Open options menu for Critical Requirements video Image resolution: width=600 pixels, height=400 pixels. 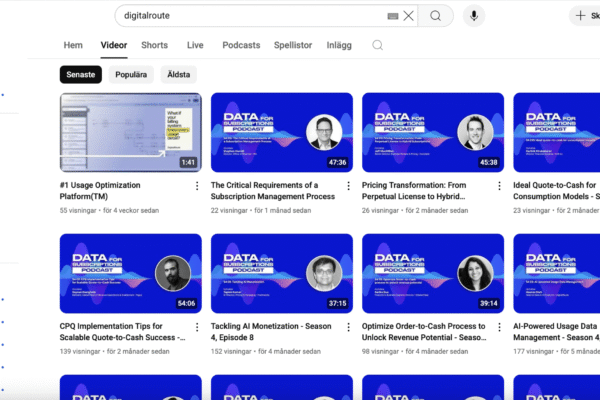tap(348, 186)
